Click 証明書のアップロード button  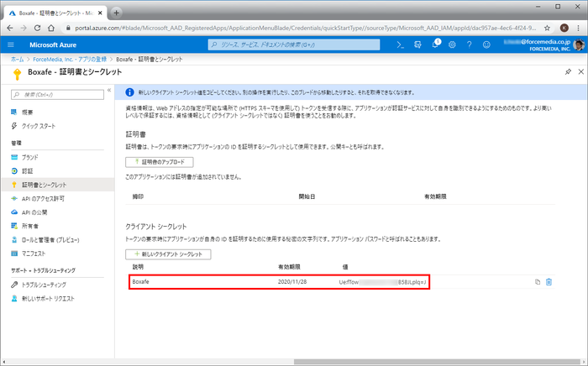[160, 162]
